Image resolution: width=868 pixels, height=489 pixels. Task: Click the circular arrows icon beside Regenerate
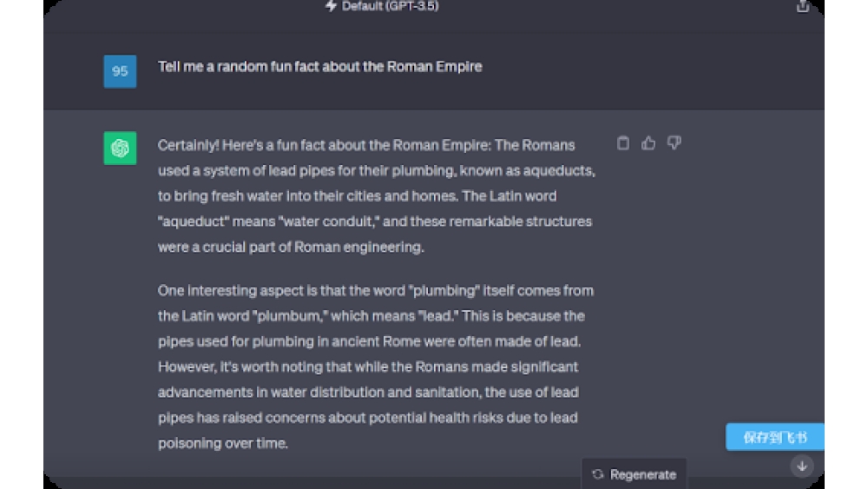click(597, 474)
